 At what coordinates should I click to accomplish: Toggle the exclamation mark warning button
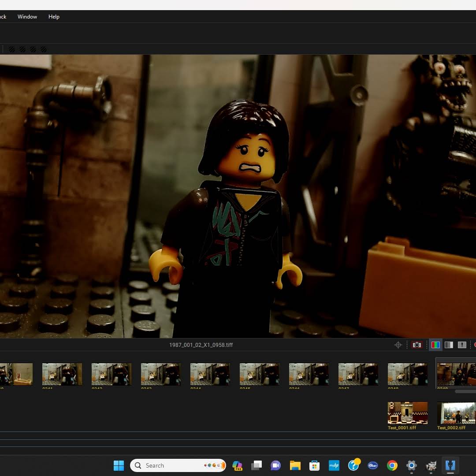(x=462, y=345)
